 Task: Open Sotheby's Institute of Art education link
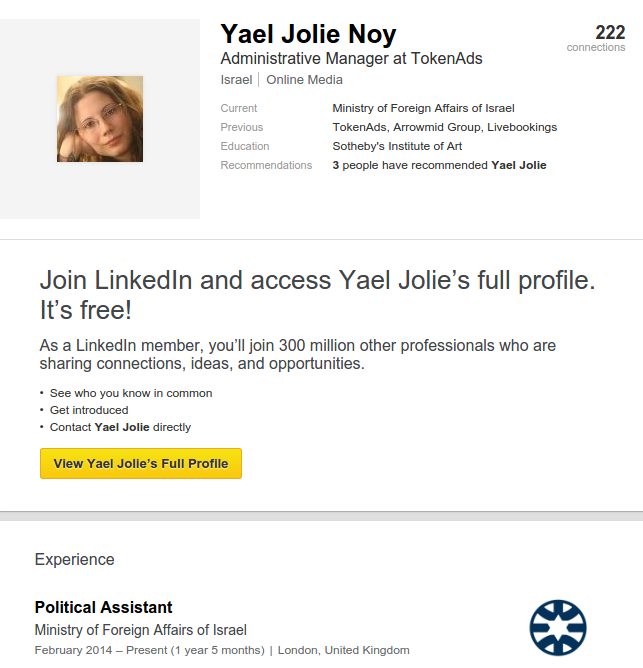[x=397, y=146]
